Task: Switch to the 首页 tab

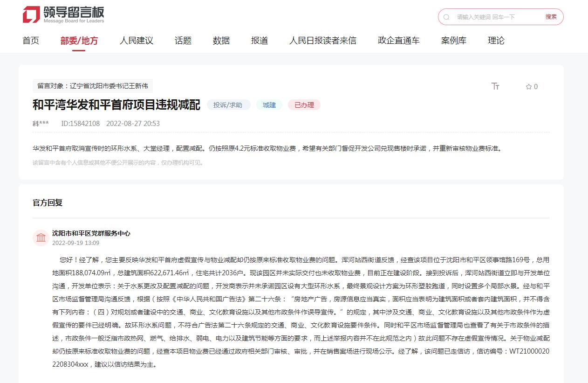Action: (30, 41)
